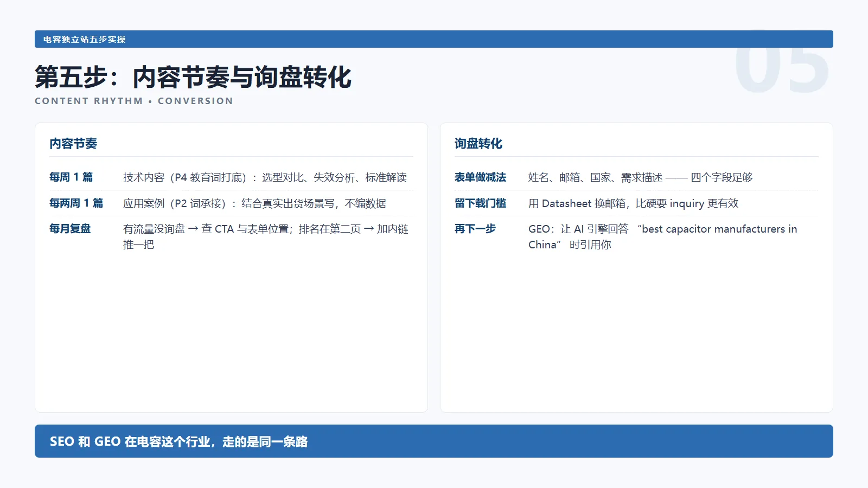Click the 询盘转化 card heading
The width and height of the screenshot is (868, 488).
(x=478, y=144)
